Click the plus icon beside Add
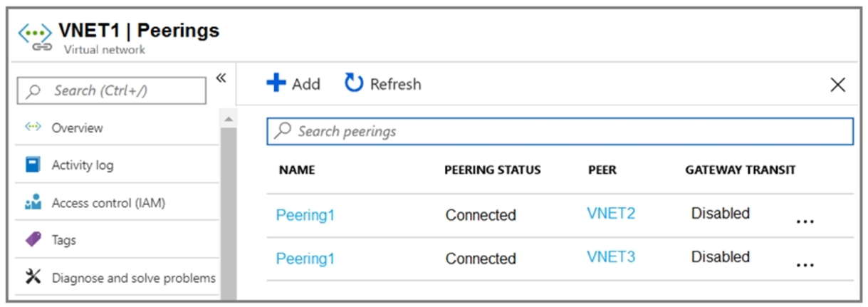 (276, 83)
